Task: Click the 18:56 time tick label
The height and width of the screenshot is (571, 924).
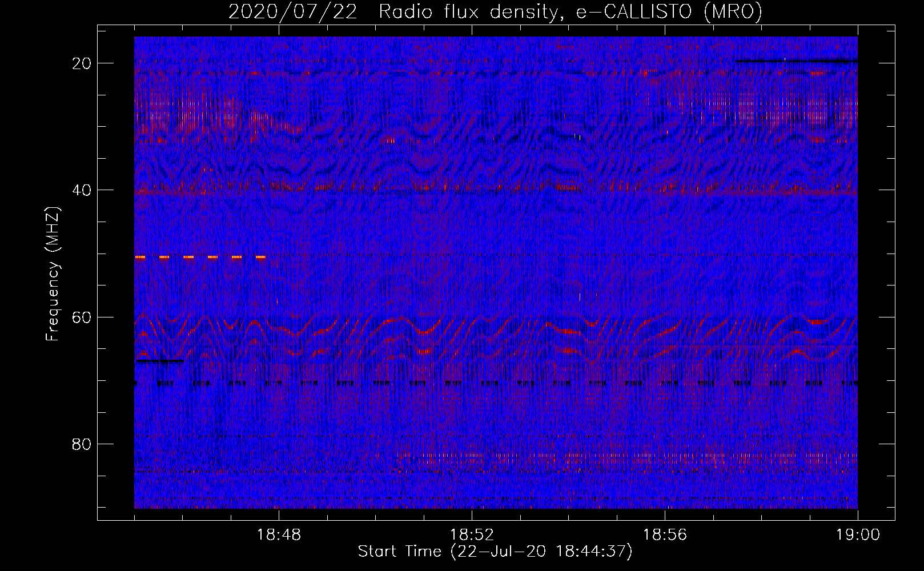Action: (665, 535)
